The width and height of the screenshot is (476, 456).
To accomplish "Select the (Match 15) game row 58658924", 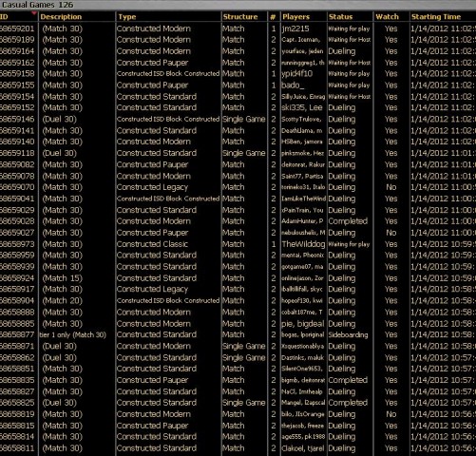I will click(x=238, y=278).
